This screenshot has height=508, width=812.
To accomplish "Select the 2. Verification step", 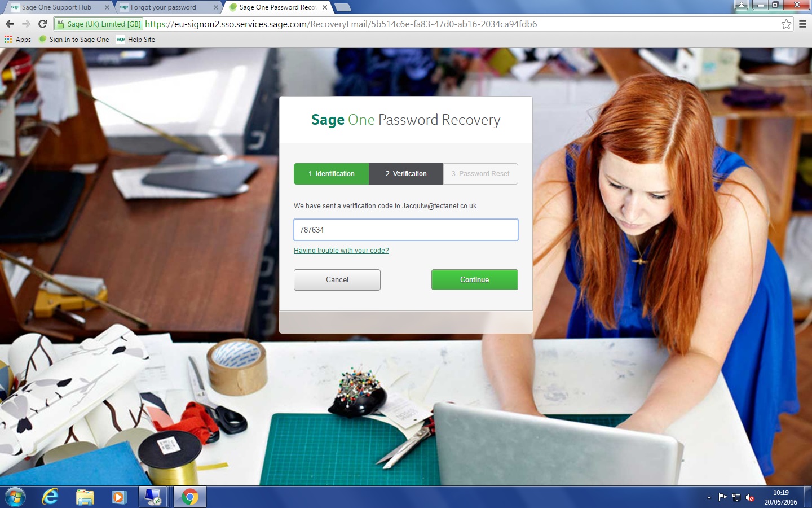I will point(406,174).
